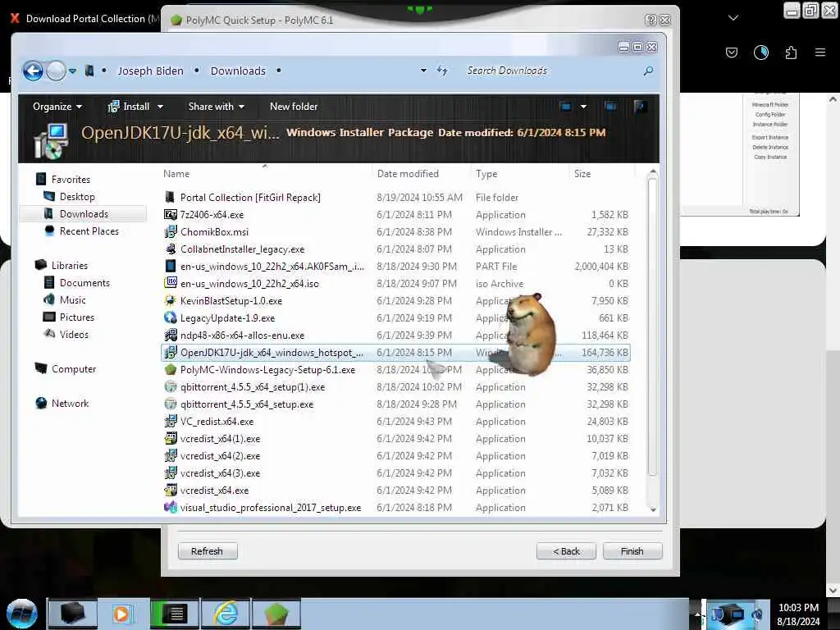The height and width of the screenshot is (630, 840).
Task: Click Finish in PolyMC Quick Setup
Action: click(632, 551)
